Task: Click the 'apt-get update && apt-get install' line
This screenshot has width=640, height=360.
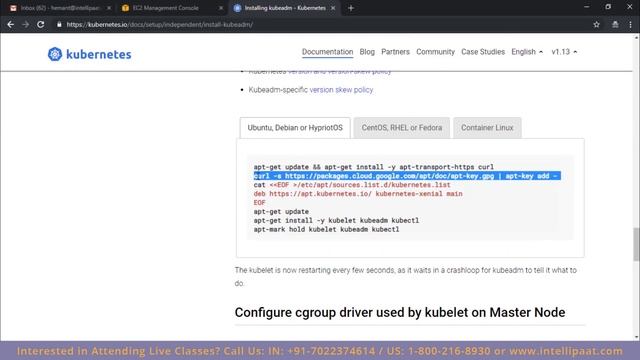Action: pos(373,167)
